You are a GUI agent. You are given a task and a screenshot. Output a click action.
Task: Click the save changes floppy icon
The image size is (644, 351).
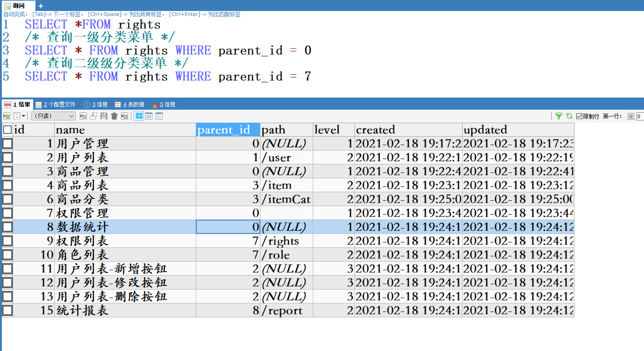[104, 116]
